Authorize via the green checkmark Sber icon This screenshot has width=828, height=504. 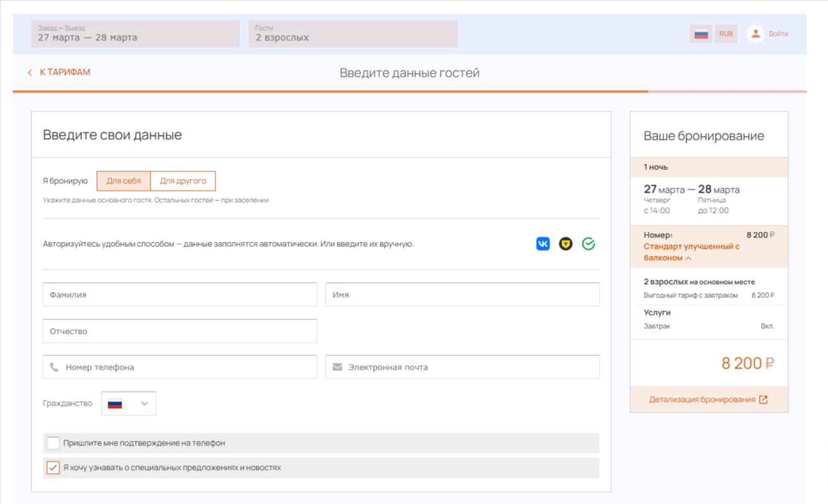coord(588,244)
